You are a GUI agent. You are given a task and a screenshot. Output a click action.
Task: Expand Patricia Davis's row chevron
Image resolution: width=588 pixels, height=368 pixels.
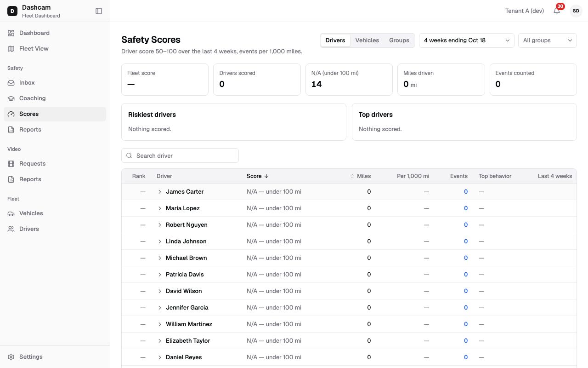[160, 275]
